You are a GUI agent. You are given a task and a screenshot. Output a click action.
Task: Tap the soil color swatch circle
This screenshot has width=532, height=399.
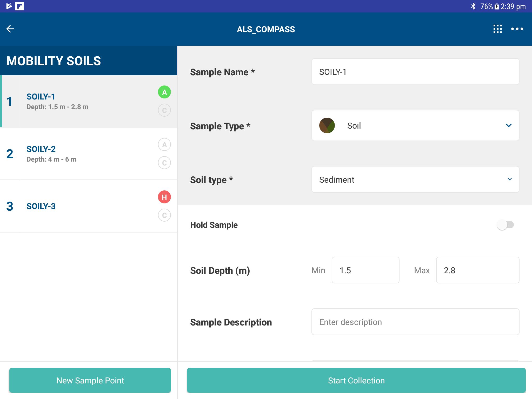(x=327, y=125)
